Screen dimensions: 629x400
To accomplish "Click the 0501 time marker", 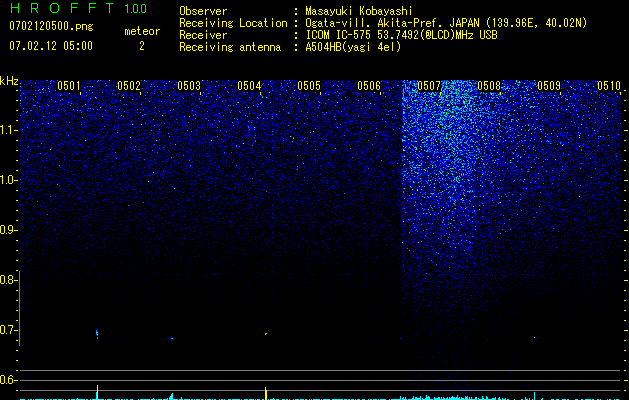I will [x=69, y=86].
